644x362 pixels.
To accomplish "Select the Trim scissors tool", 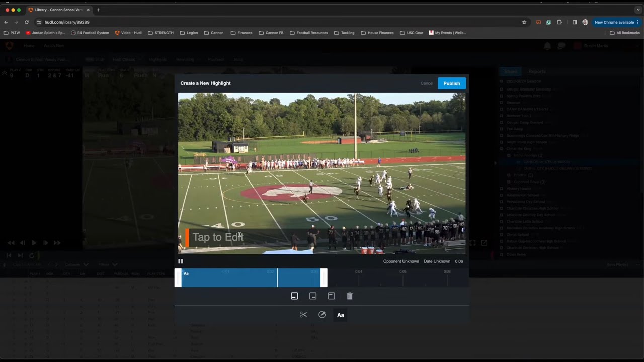I will [x=303, y=315].
